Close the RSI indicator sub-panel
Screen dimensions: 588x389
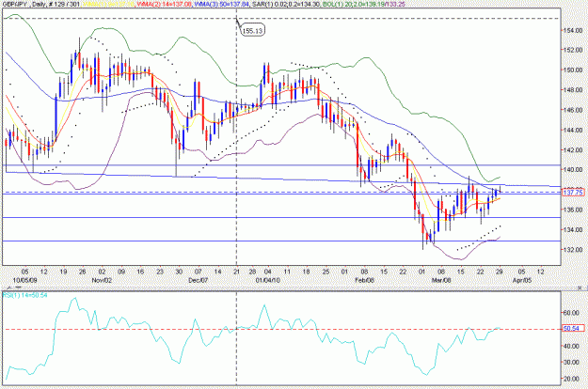580,288
